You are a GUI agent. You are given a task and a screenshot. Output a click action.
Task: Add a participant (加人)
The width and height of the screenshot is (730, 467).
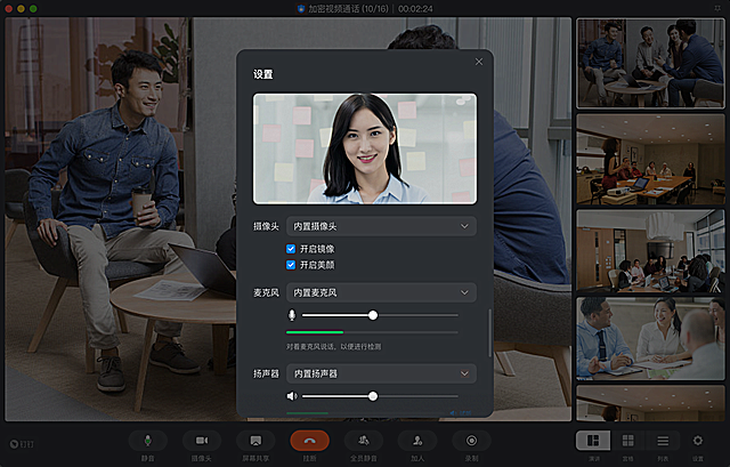pos(417,440)
